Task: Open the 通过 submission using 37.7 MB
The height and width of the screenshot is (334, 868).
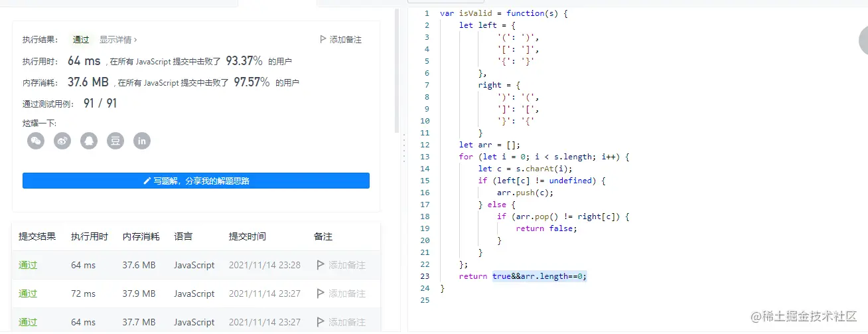Action: coord(28,322)
